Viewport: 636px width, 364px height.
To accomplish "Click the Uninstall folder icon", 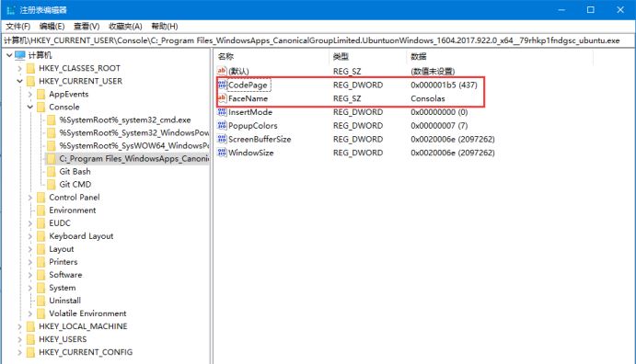I will pos(41,301).
